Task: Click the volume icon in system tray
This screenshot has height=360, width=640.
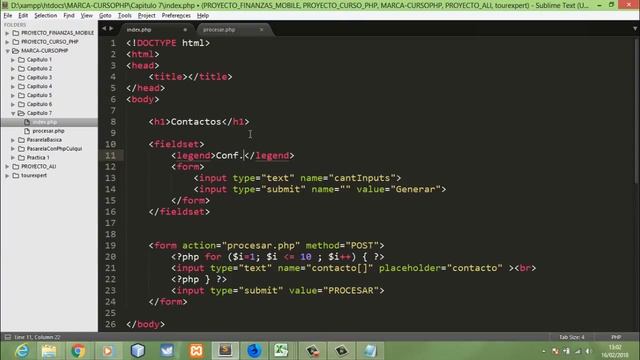Action: pos(588,351)
